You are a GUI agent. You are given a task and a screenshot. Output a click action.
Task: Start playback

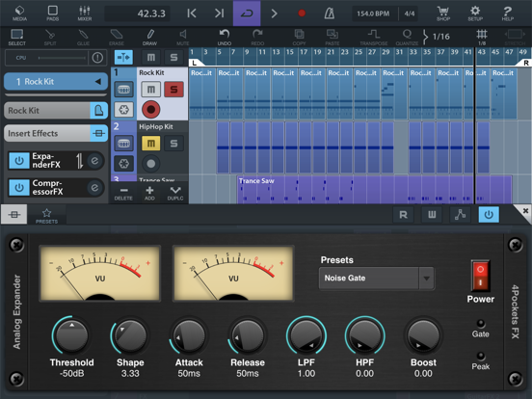(x=274, y=13)
